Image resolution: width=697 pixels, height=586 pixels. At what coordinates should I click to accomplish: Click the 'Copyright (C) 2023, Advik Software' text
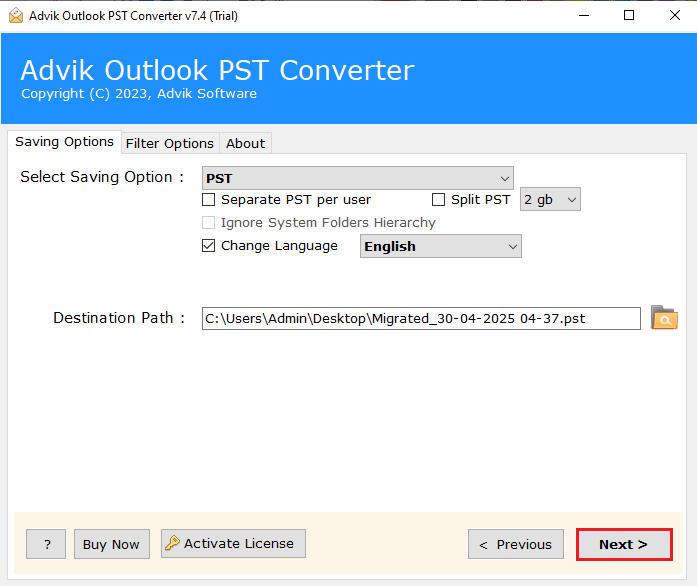coord(139,94)
